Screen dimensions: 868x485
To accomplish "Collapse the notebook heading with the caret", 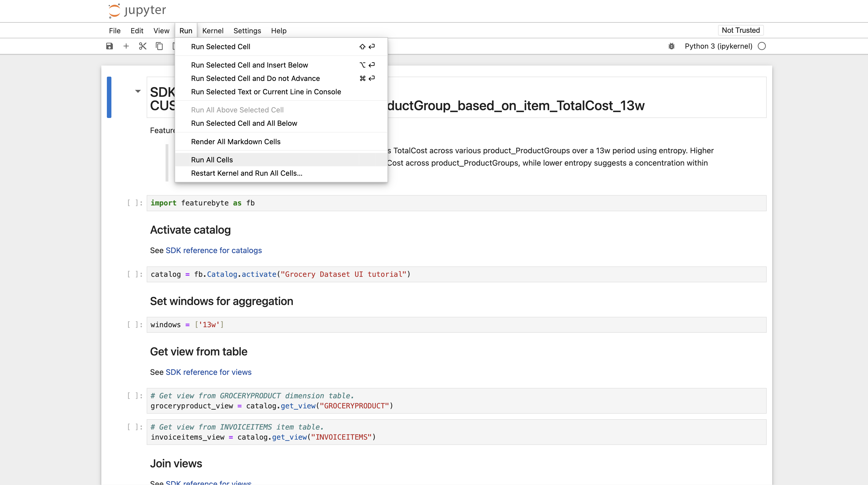I will point(138,91).
